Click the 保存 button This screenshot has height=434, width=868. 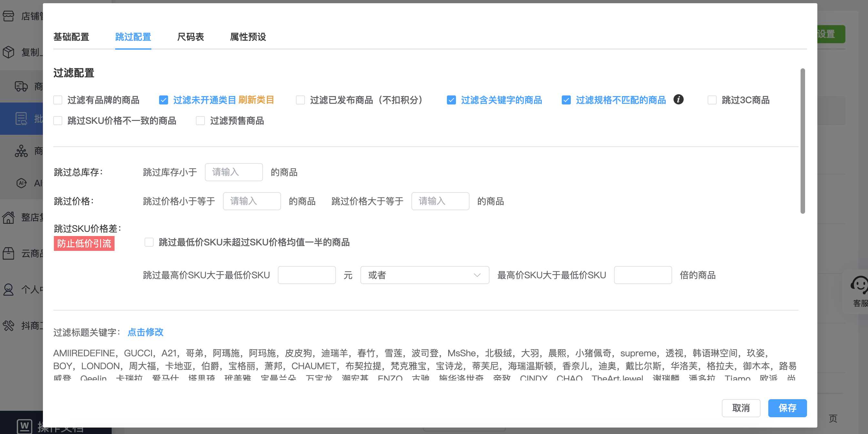787,408
